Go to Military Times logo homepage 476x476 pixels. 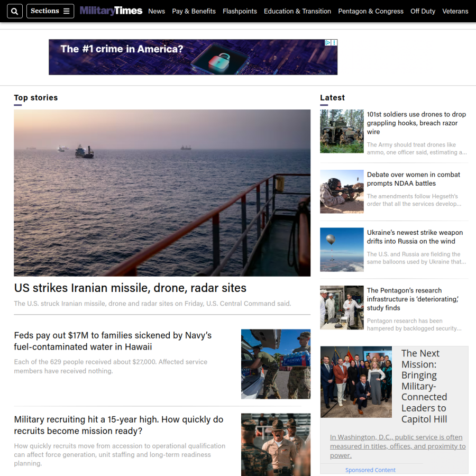point(111,11)
